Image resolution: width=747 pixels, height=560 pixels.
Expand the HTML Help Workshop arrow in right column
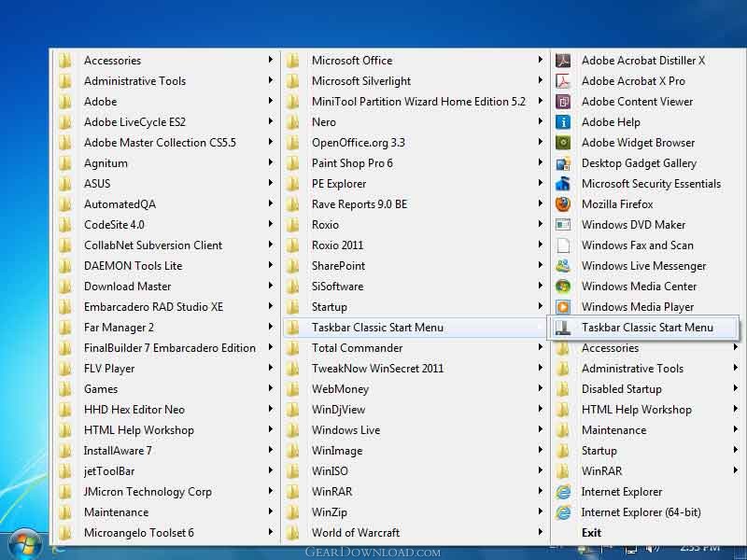tap(735, 409)
